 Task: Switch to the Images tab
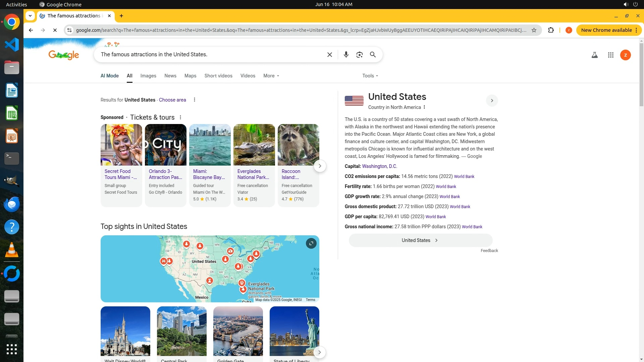pos(148,76)
